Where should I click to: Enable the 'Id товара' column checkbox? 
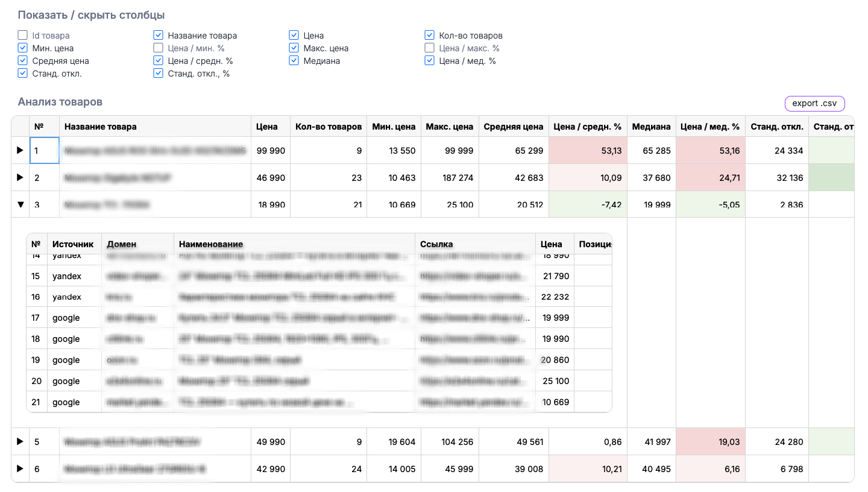point(23,36)
